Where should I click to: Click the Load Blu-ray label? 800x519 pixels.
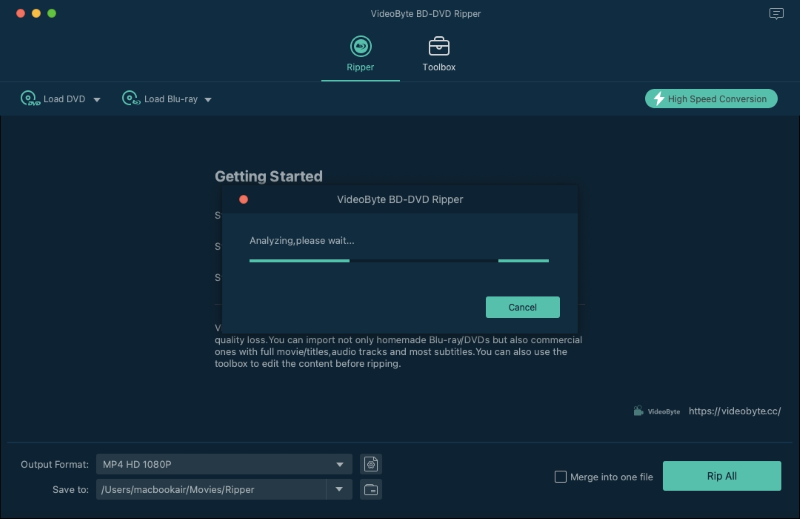pos(171,99)
